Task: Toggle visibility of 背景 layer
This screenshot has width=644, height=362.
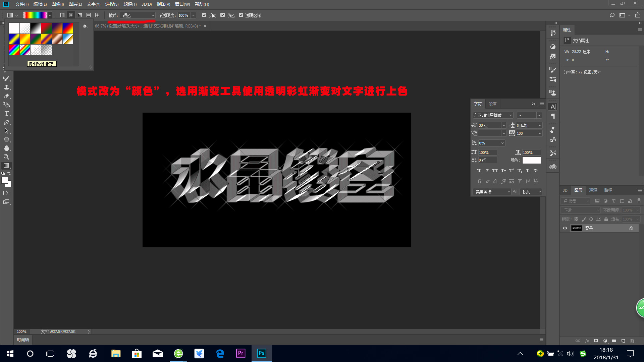Action: pyautogui.click(x=565, y=228)
